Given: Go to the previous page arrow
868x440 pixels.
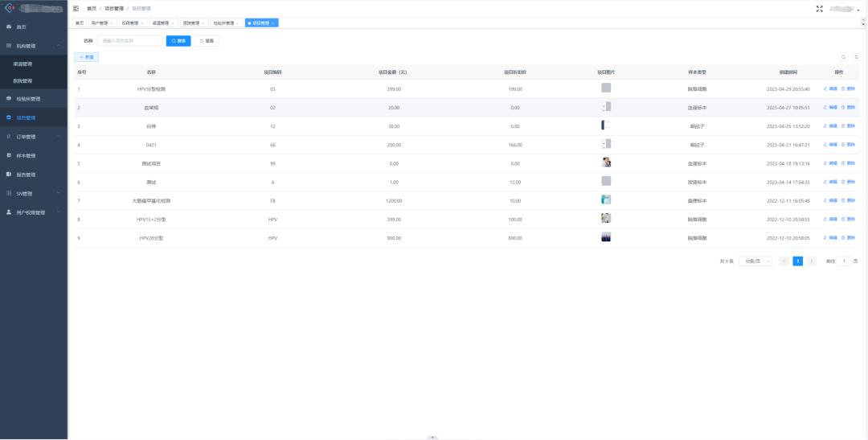Looking at the screenshot, I should pos(784,261).
